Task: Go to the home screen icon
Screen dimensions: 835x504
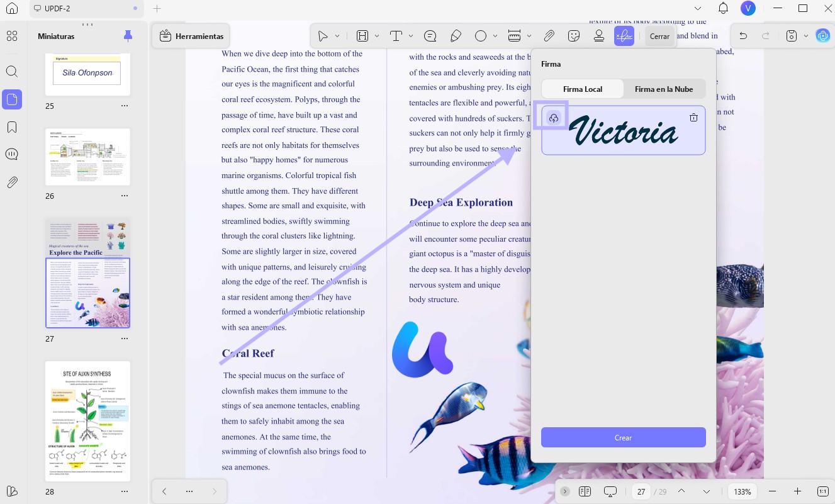Action: pos(12,8)
